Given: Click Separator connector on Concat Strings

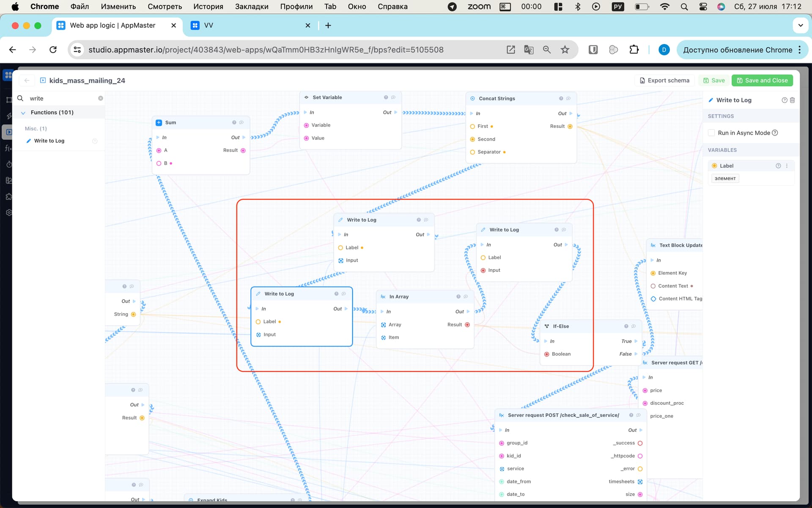Looking at the screenshot, I should click(472, 152).
